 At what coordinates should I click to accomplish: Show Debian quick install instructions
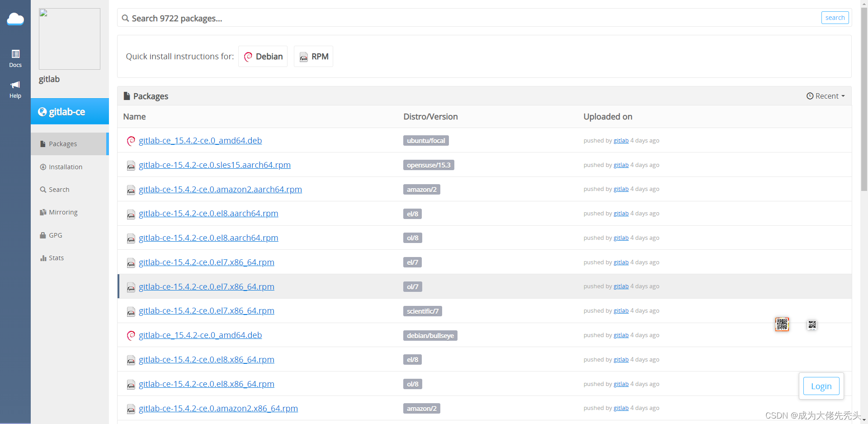(x=263, y=57)
